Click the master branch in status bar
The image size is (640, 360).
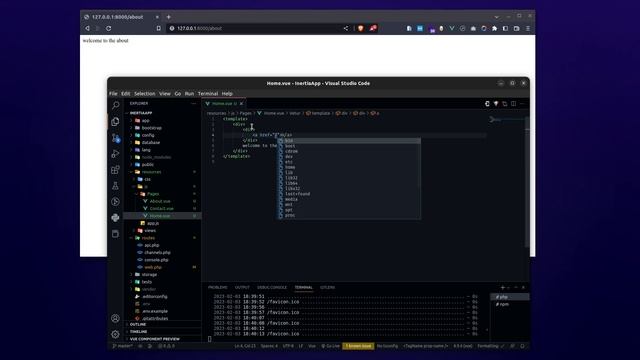[123, 346]
